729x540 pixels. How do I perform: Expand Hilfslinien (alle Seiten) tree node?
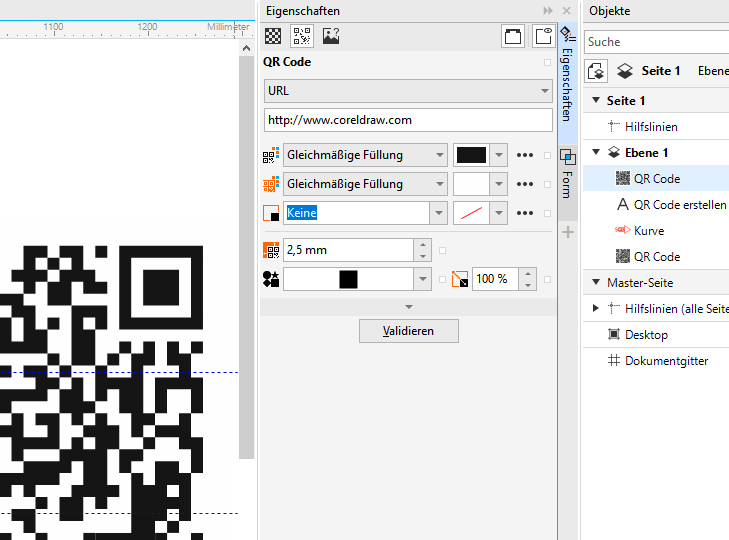(597, 309)
